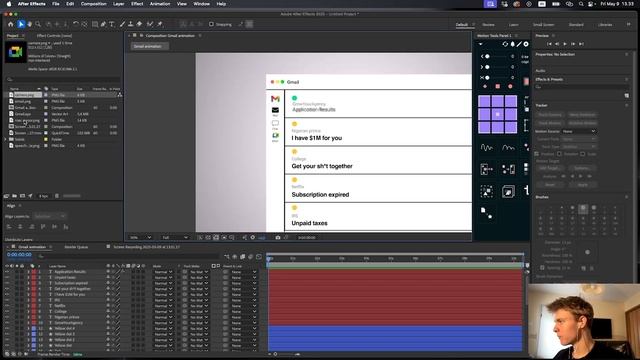Open Align Layers to dropdown

49,216
